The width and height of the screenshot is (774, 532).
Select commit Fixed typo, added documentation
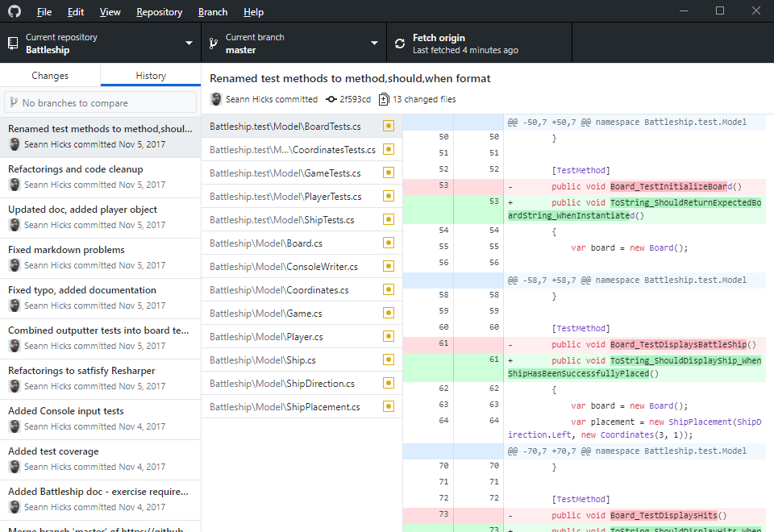pos(100,298)
